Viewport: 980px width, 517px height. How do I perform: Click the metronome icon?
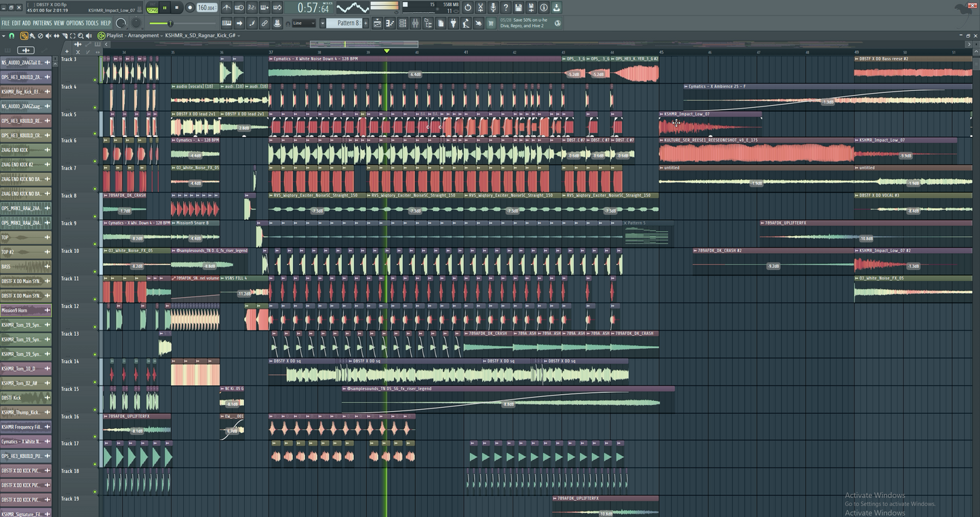pos(227,7)
